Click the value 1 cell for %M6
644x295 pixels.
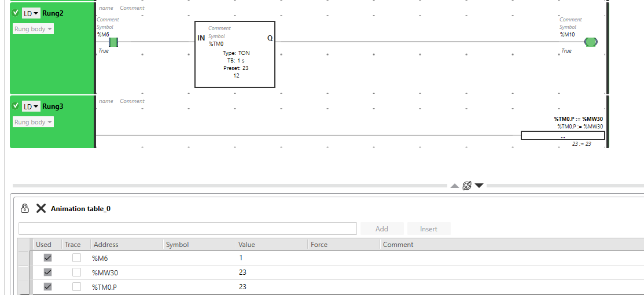271,258
